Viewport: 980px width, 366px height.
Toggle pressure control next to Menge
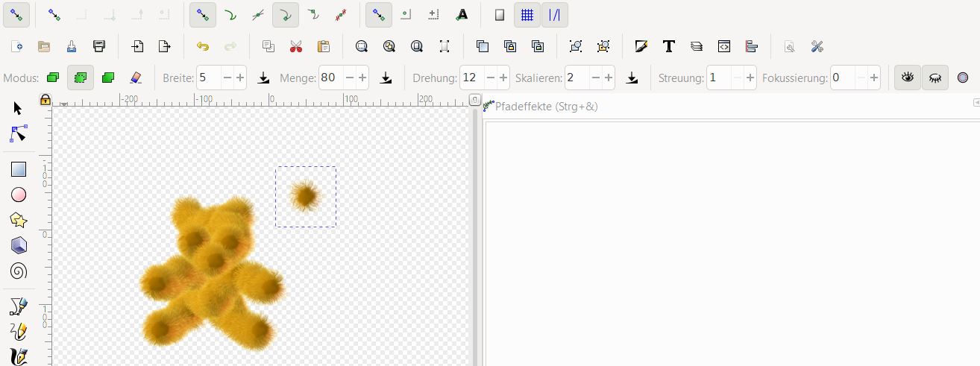pos(386,78)
